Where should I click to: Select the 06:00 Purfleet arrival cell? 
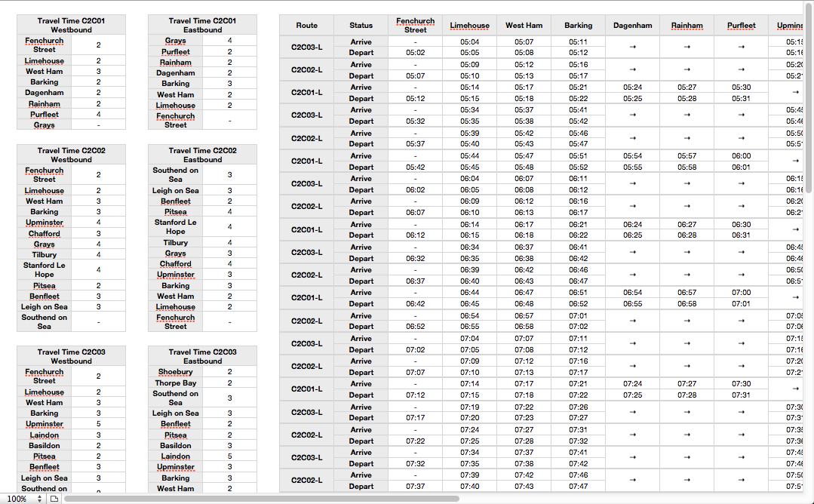[x=741, y=155]
